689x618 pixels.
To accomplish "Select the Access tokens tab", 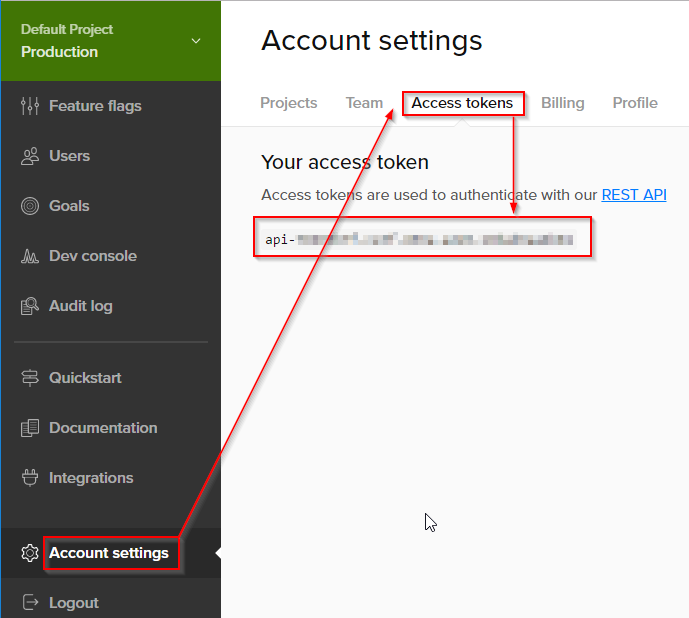I will (x=462, y=103).
